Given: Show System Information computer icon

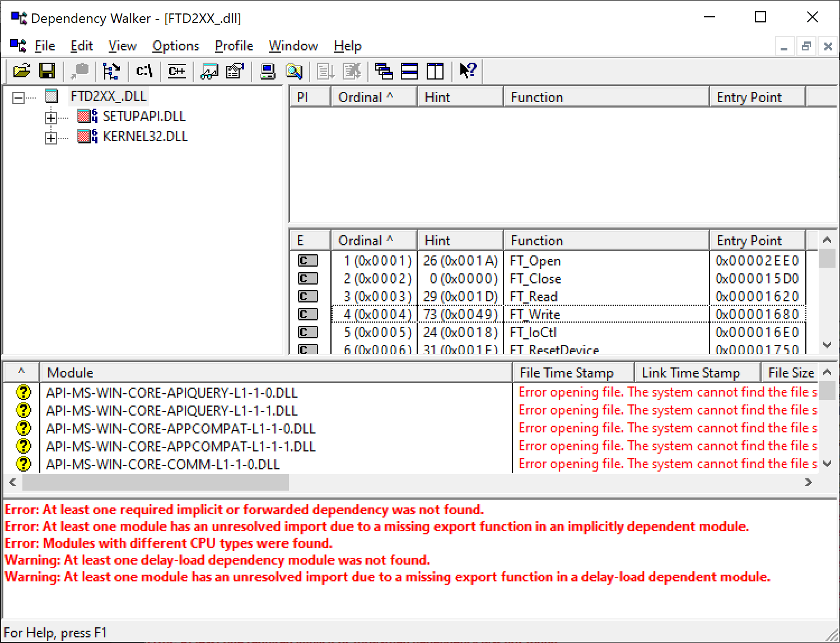Looking at the screenshot, I should [x=268, y=71].
